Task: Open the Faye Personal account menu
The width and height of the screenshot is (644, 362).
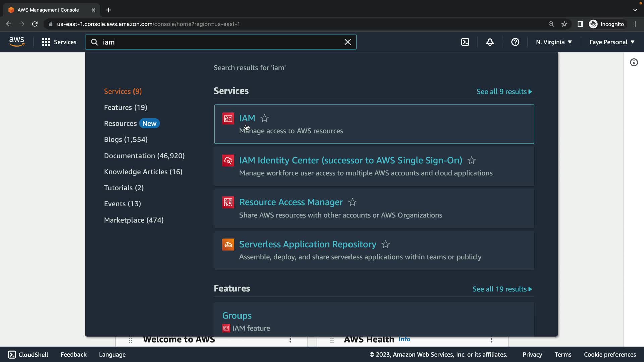Action: [612, 42]
